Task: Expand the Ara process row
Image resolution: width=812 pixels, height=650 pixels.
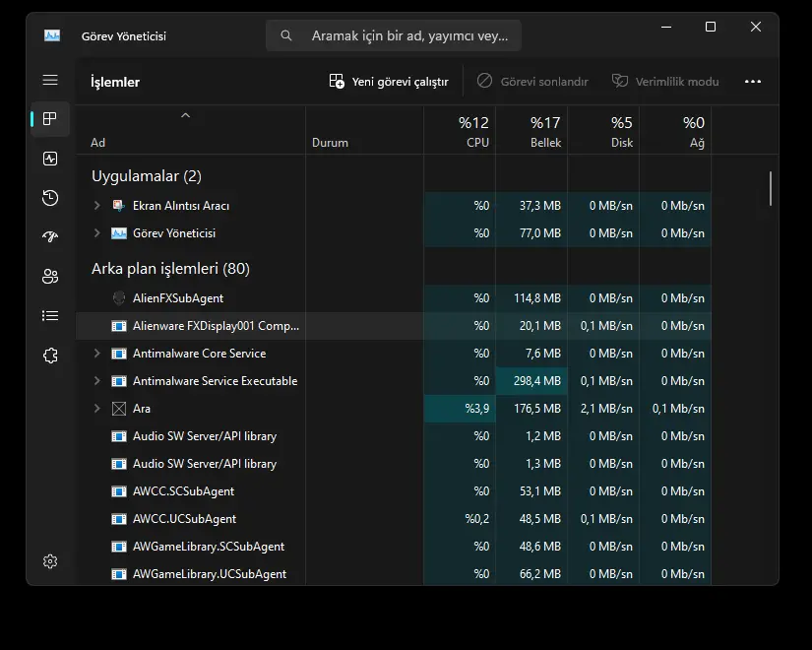Action: pos(96,408)
